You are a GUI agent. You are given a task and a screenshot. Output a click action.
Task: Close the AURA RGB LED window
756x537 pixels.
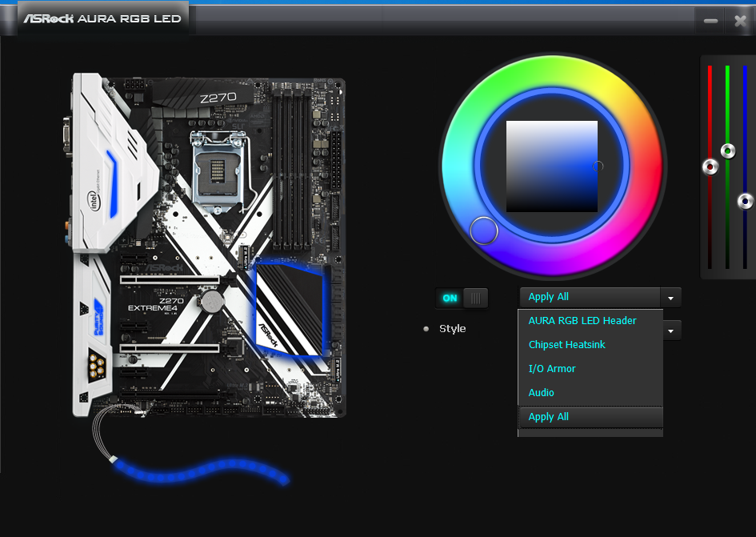(740, 22)
